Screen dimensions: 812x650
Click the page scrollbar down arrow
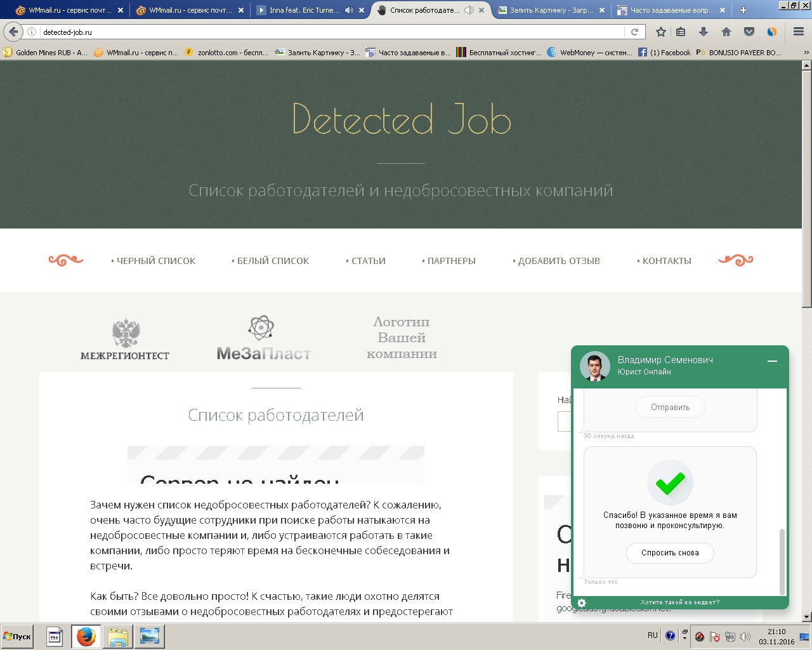806,617
